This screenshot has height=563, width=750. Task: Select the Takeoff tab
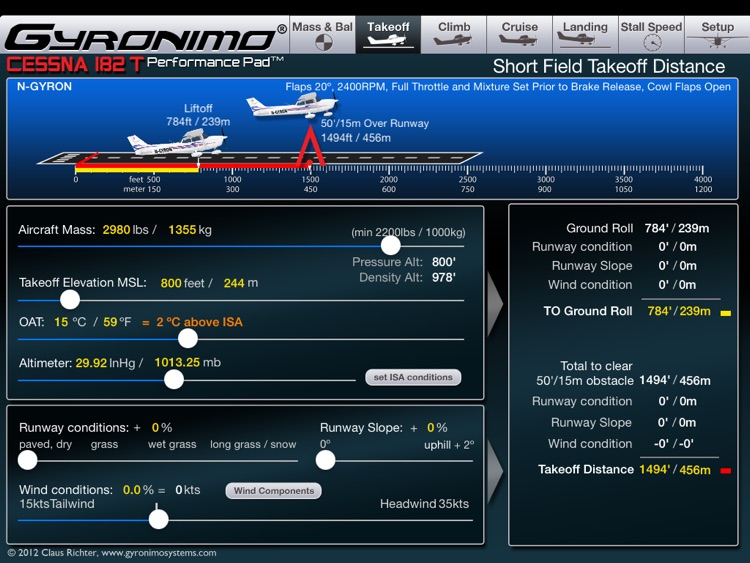[388, 34]
